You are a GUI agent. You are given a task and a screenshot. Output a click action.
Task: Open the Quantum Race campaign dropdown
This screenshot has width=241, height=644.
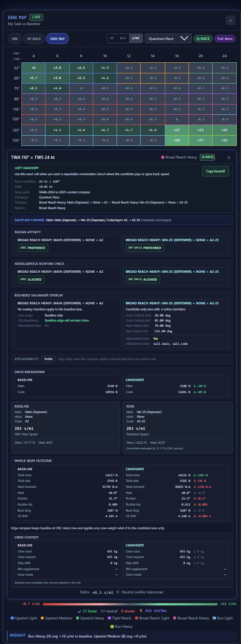(168, 39)
